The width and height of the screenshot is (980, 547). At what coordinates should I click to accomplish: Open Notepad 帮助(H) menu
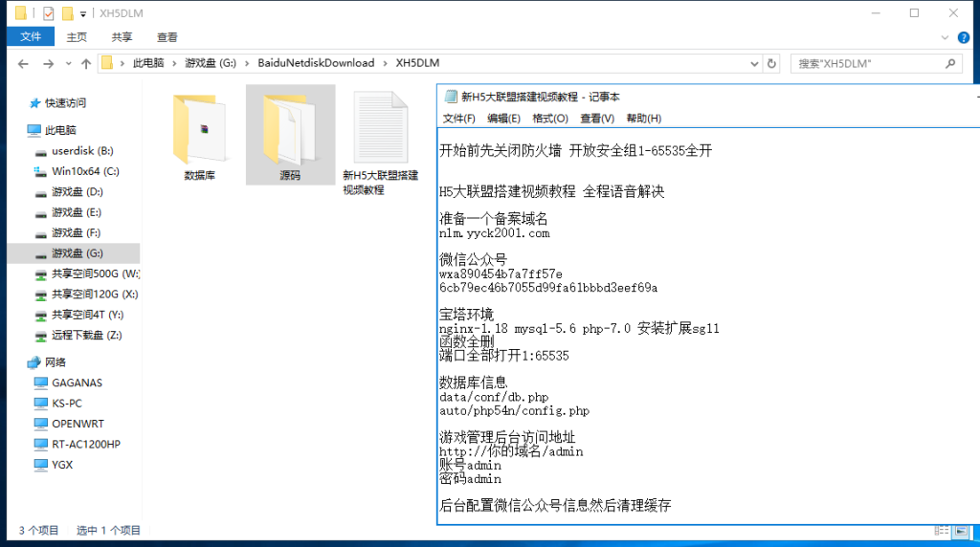(644, 118)
